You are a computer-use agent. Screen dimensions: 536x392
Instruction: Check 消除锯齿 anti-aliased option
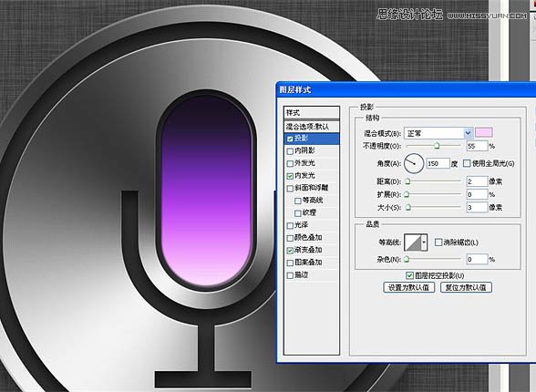[438, 242]
